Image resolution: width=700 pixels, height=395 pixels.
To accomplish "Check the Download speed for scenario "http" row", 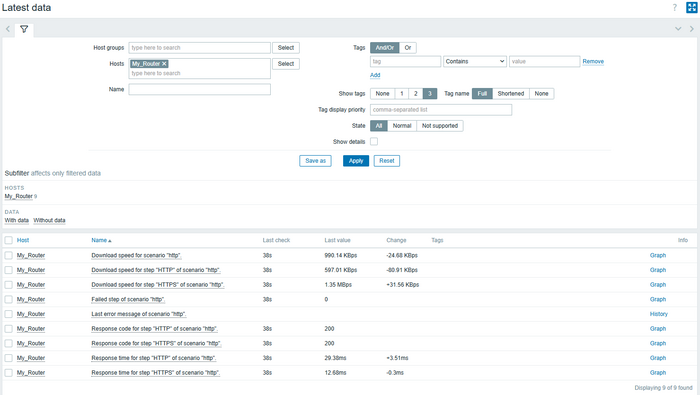I will click(8, 255).
